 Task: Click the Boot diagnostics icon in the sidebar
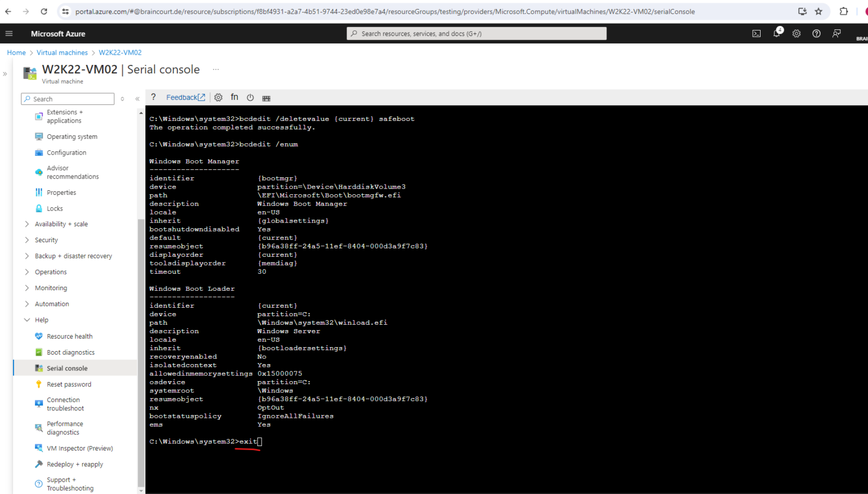click(38, 352)
